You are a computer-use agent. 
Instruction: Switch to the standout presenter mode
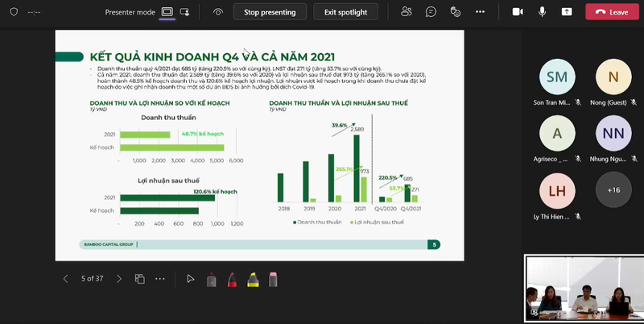pos(185,12)
